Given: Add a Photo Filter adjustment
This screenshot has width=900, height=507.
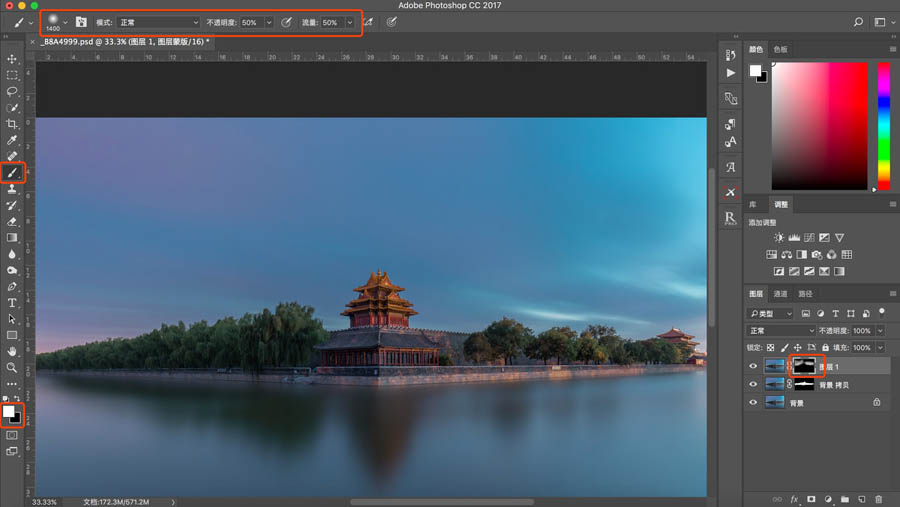Looking at the screenshot, I should coord(817,254).
